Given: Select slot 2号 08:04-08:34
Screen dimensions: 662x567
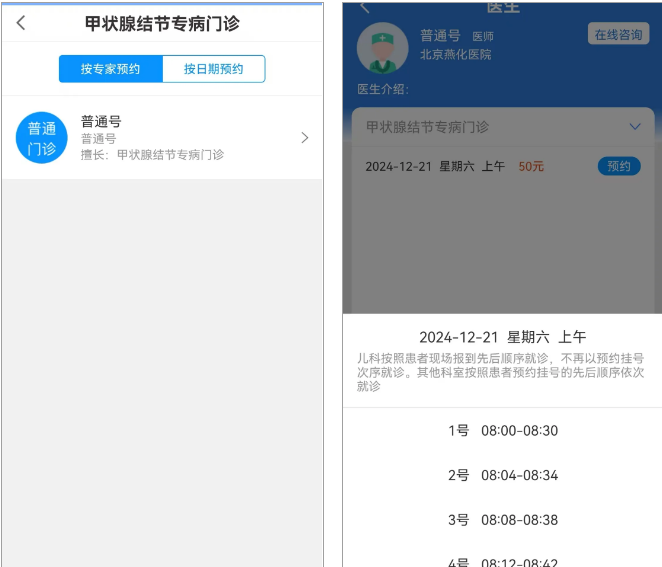Looking at the screenshot, I should tap(502, 475).
